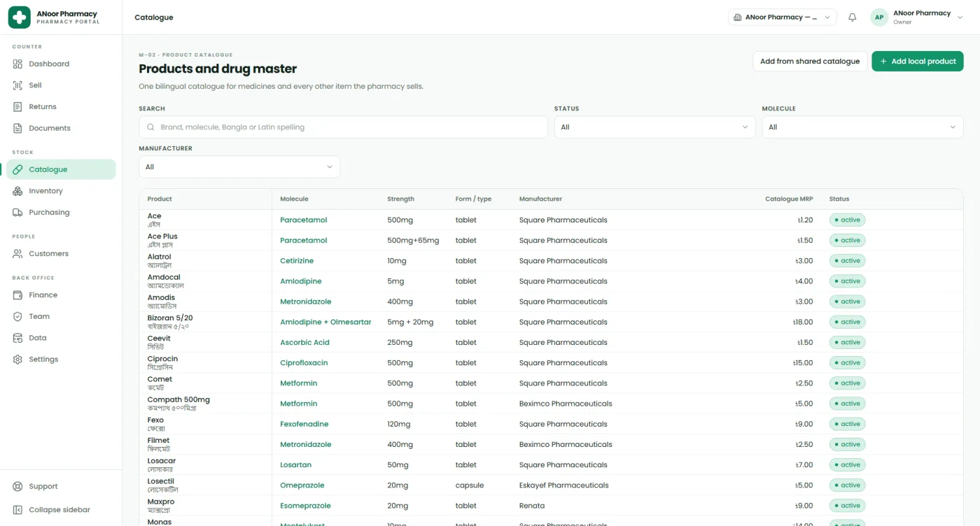Open the Manufacturer filter dropdown
This screenshot has width=980, height=526.
[239, 167]
